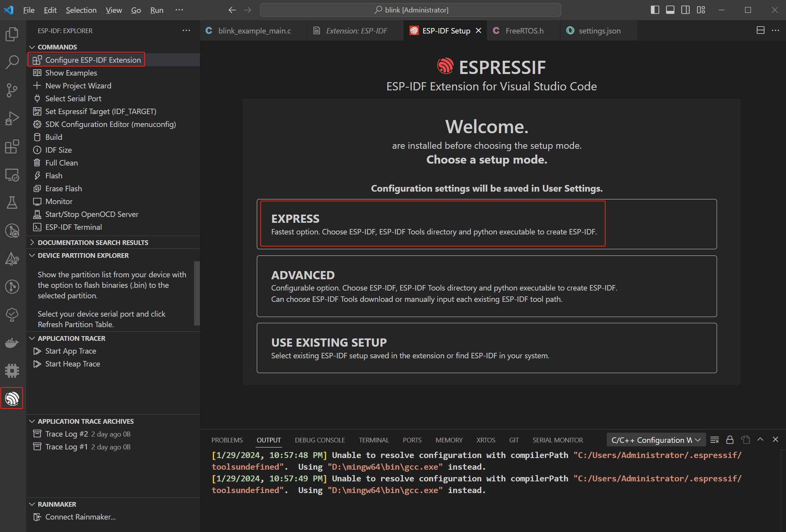This screenshot has height=532, width=786.
Task: Choose the ADVANCED setup mode
Action: click(487, 286)
